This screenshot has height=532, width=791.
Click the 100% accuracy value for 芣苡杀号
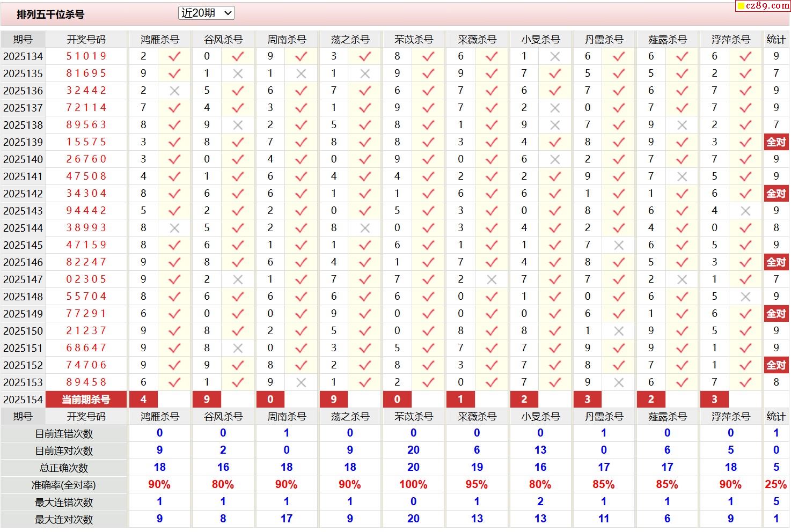coord(413,485)
